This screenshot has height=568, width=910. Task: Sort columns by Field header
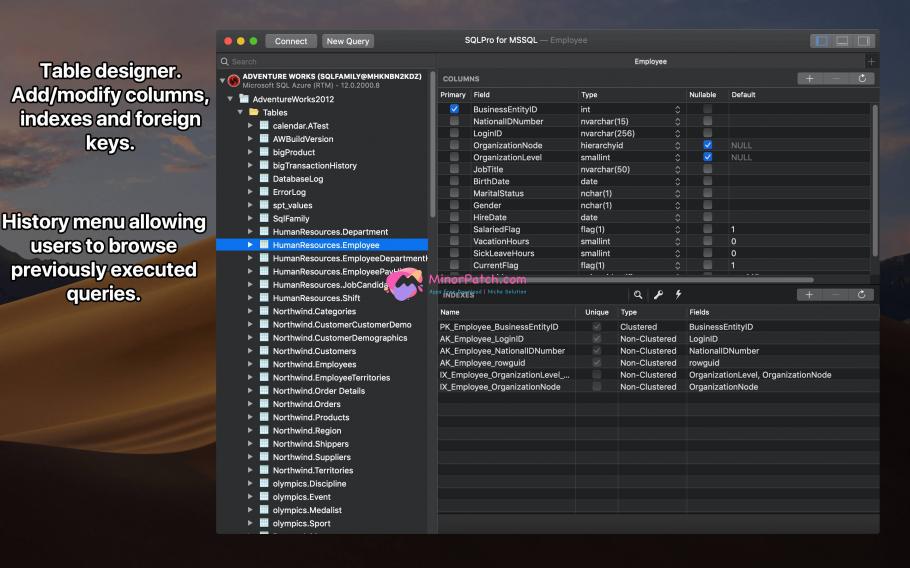tap(481, 95)
